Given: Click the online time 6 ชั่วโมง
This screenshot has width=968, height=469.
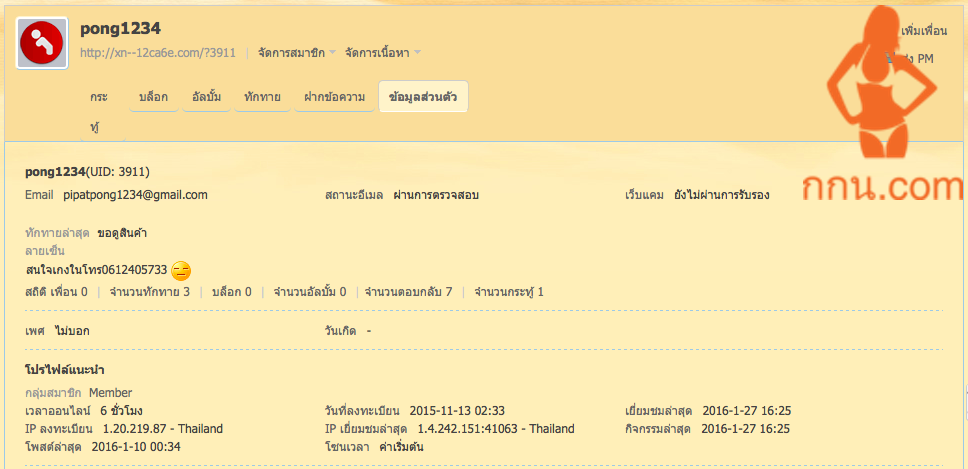Looking at the screenshot, I should pos(122,411).
